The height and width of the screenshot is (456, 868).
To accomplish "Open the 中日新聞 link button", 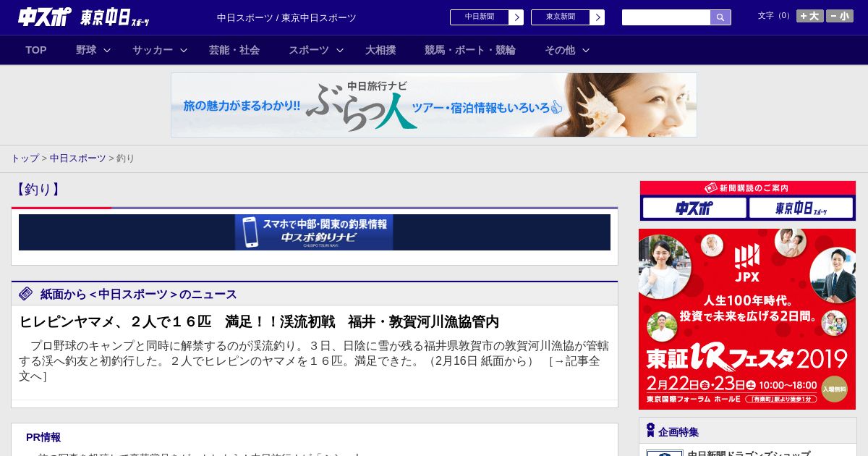I will tap(487, 17).
